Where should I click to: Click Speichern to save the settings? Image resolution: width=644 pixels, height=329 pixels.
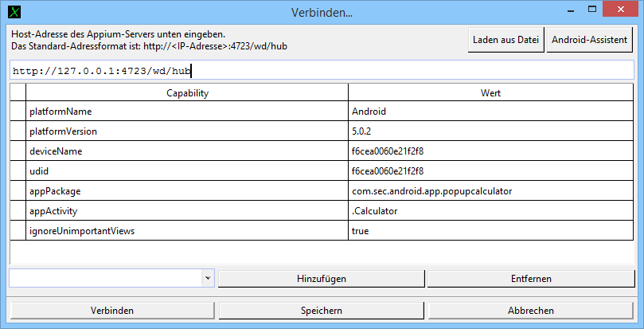322,310
